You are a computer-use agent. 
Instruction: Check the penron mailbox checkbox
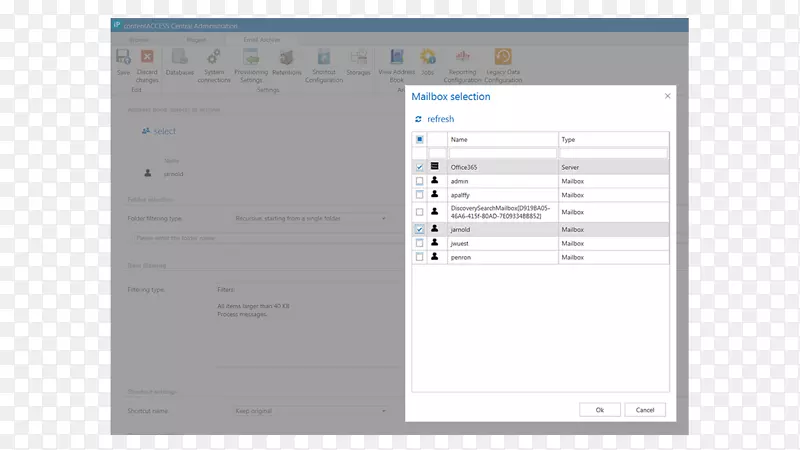(419, 257)
